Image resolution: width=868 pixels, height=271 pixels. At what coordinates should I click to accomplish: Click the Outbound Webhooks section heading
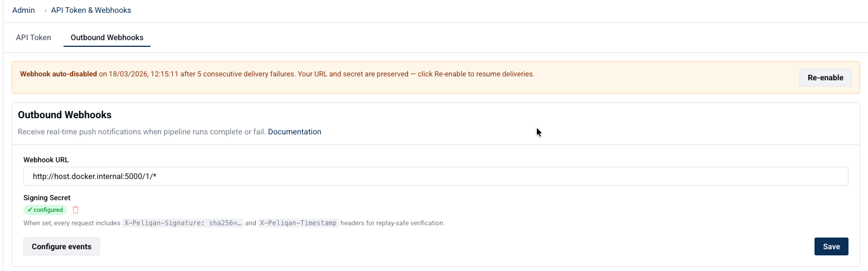coord(65,115)
